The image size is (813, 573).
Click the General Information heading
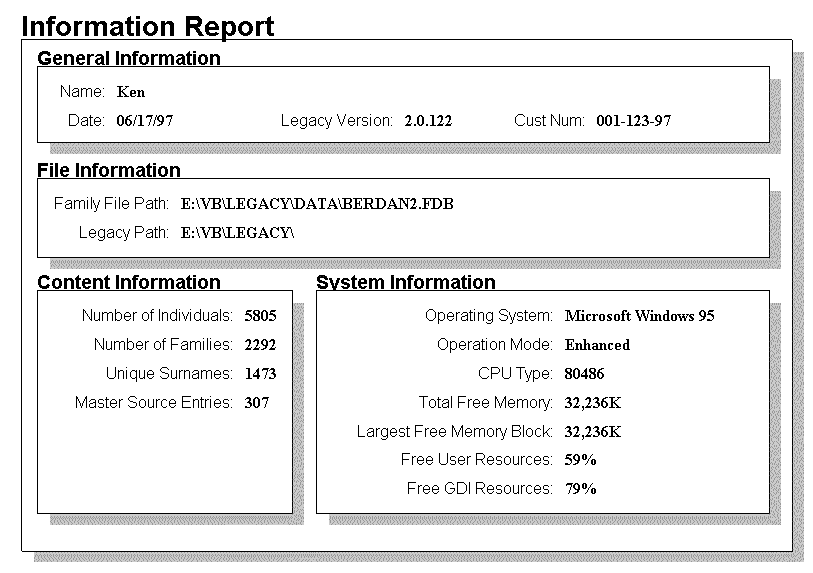[x=129, y=58]
